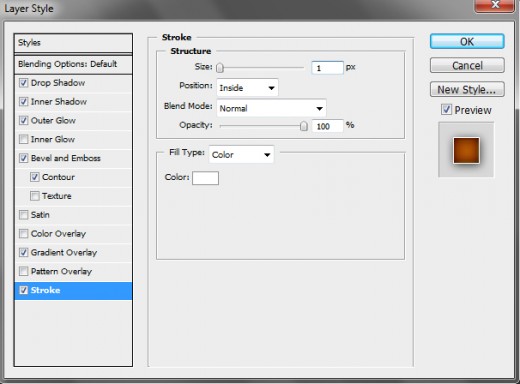Open Inner Glow settings label
The image size is (520, 384).
click(x=53, y=139)
